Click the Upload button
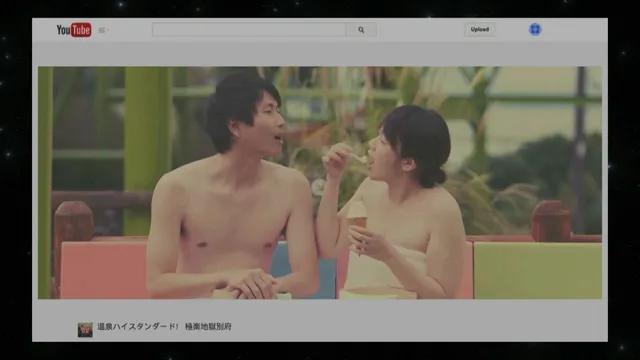This screenshot has height=360, width=640. [480, 29]
